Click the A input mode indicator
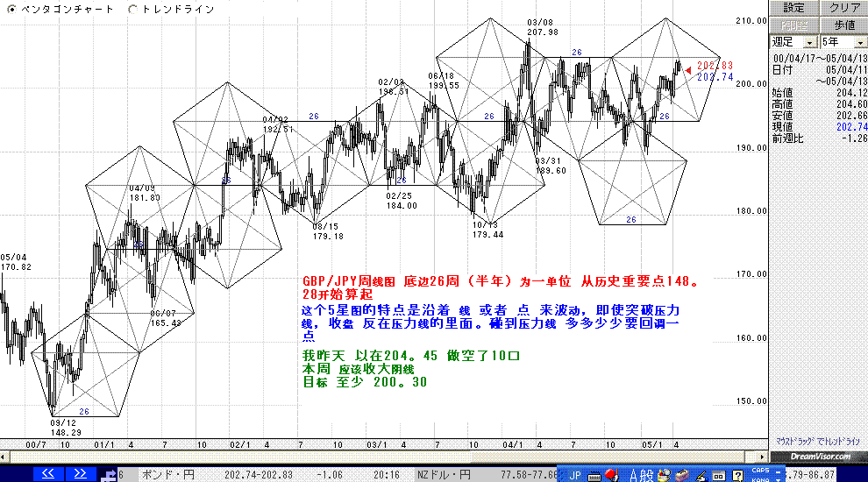868x482 pixels. click(x=634, y=475)
